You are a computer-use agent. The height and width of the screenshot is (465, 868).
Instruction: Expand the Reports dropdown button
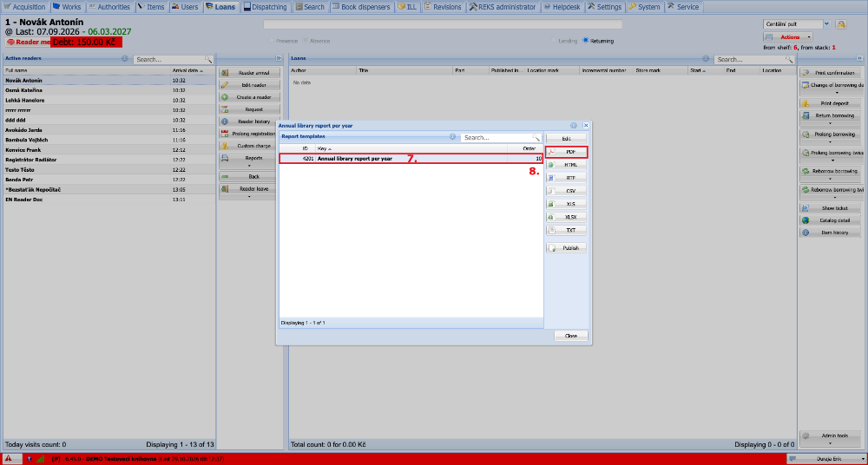pos(249,161)
